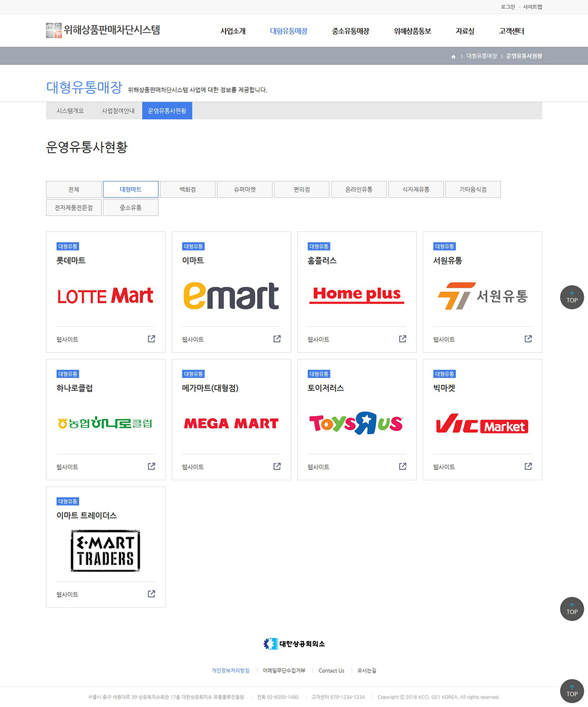Image resolution: width=588 pixels, height=707 pixels.
Task: Click the TOP button beside the 서원유통 card
Action: pos(572,297)
